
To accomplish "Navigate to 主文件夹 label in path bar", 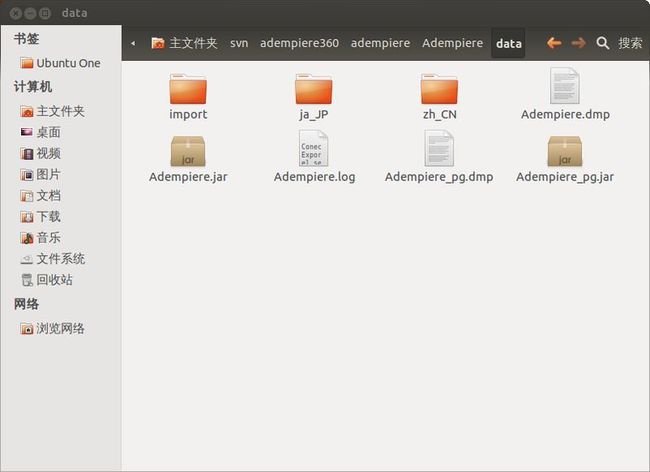I will (193, 43).
